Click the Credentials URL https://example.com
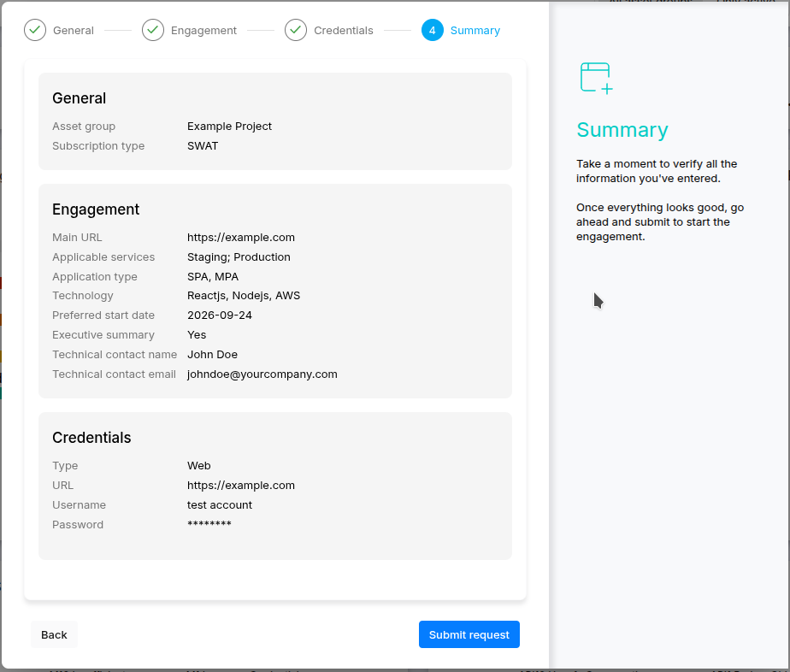The height and width of the screenshot is (672, 790). click(241, 485)
